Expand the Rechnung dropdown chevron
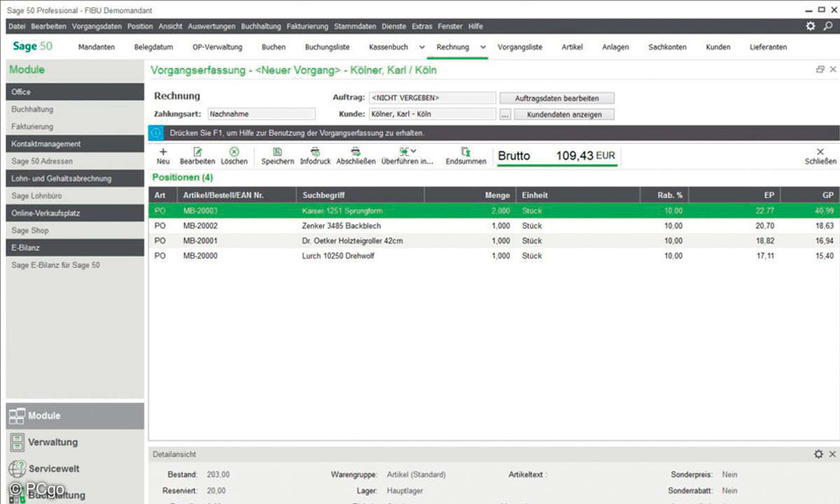 click(x=483, y=47)
